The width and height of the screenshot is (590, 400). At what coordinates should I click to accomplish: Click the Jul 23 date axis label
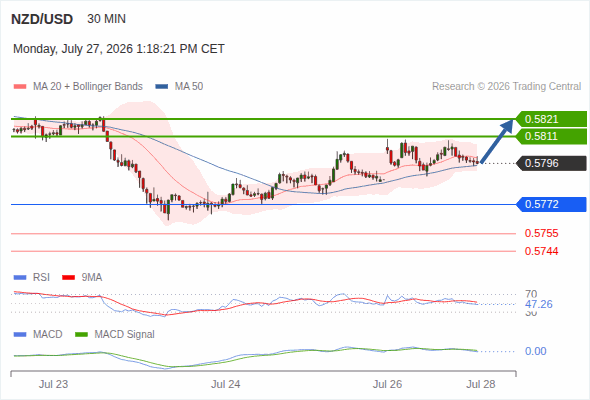(x=53, y=385)
